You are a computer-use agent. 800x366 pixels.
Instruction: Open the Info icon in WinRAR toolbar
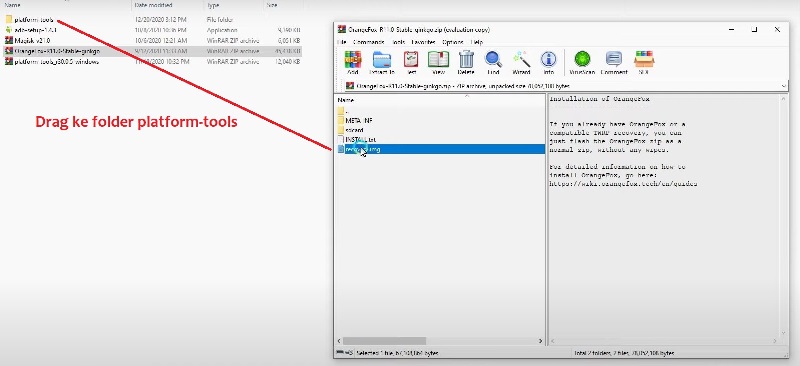click(548, 60)
